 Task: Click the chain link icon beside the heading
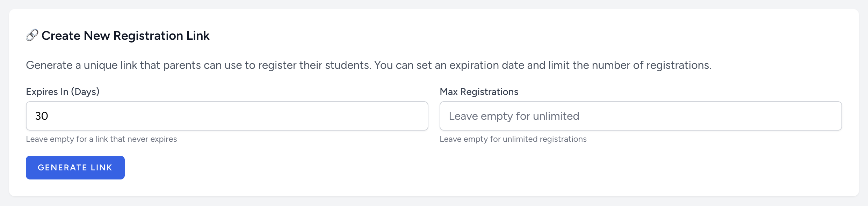coord(32,35)
